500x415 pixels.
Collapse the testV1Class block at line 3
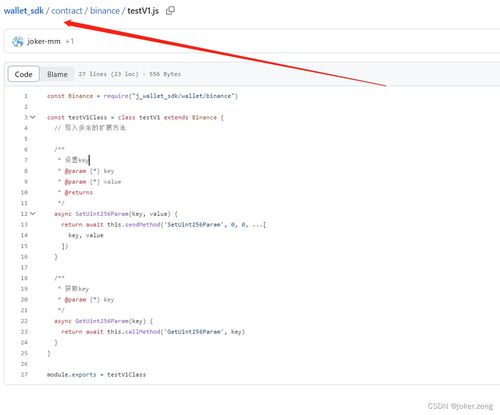(33, 117)
